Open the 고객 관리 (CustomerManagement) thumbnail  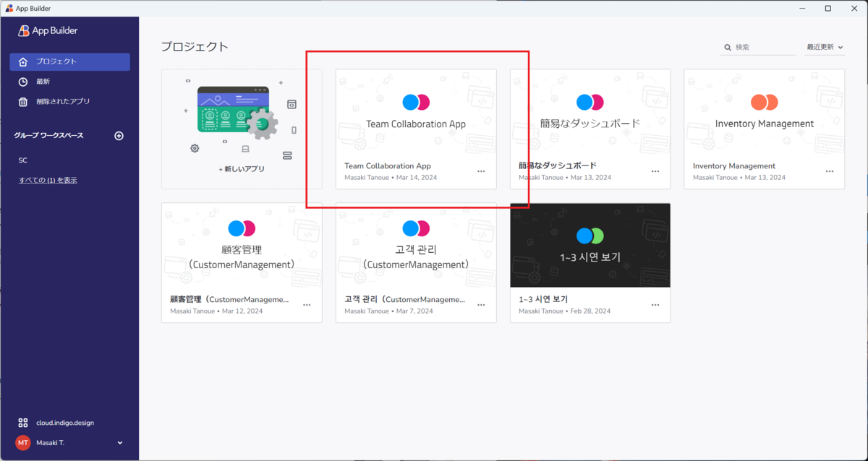pyautogui.click(x=416, y=246)
